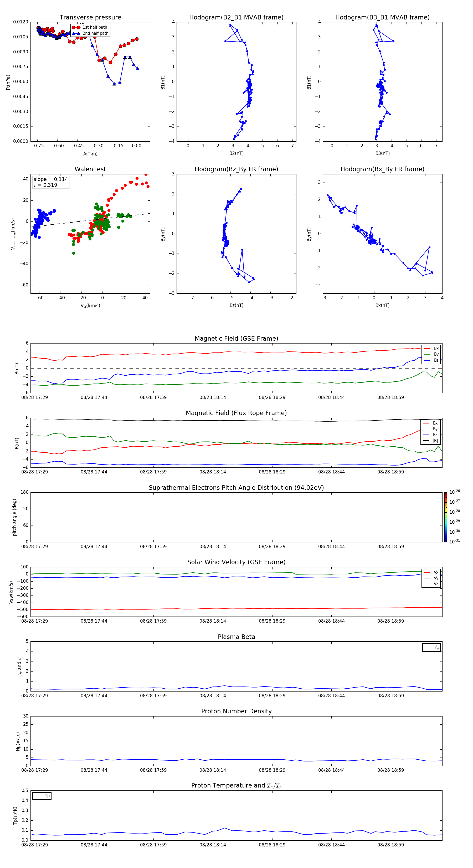Click the 'Tp' legend entry
The image size is (473, 868).
click(42, 796)
